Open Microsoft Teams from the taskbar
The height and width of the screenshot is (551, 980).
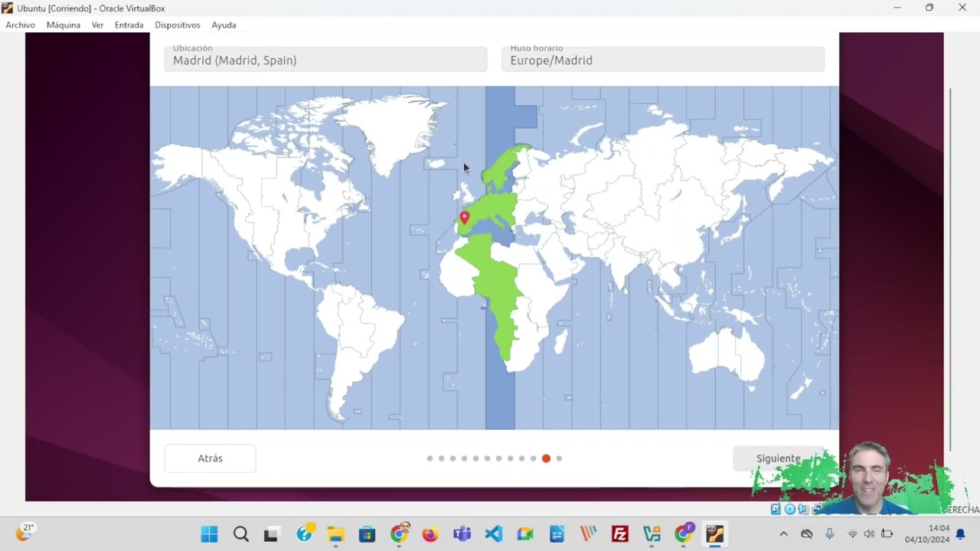462,534
